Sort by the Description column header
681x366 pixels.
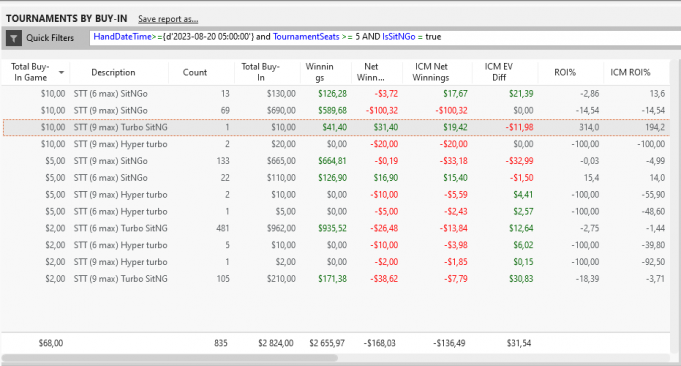pyautogui.click(x=113, y=73)
